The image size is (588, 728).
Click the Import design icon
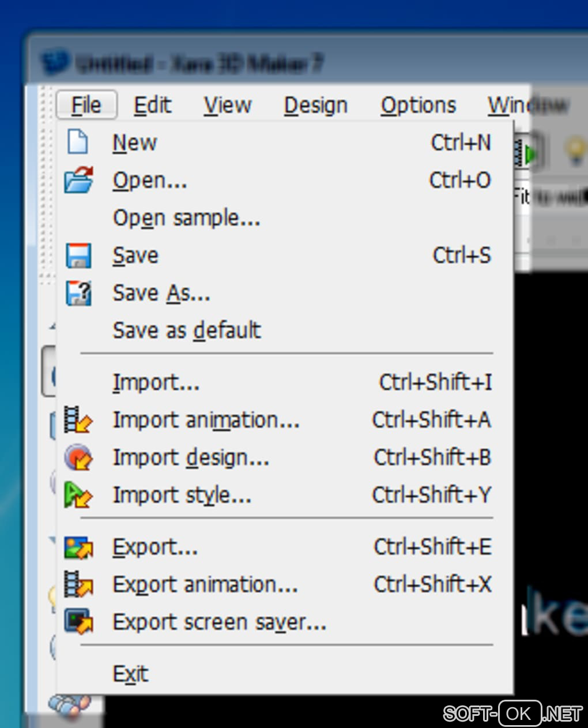pos(78,457)
